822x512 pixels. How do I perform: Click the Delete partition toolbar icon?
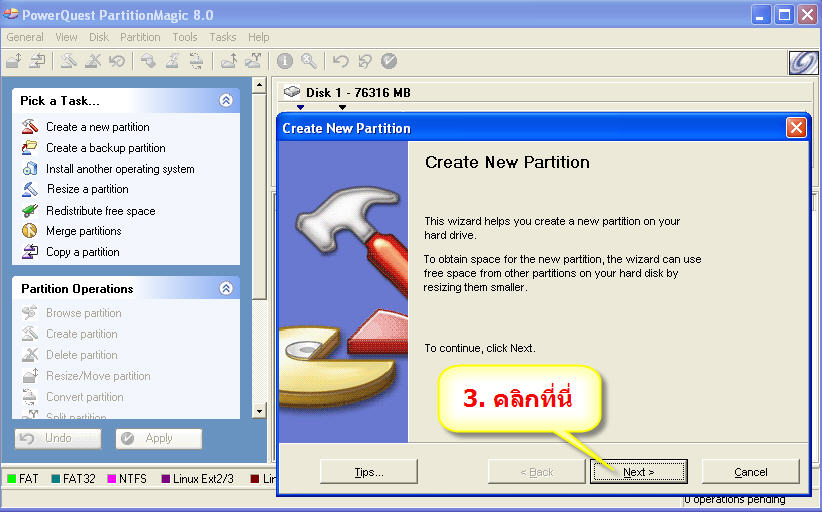point(93,61)
